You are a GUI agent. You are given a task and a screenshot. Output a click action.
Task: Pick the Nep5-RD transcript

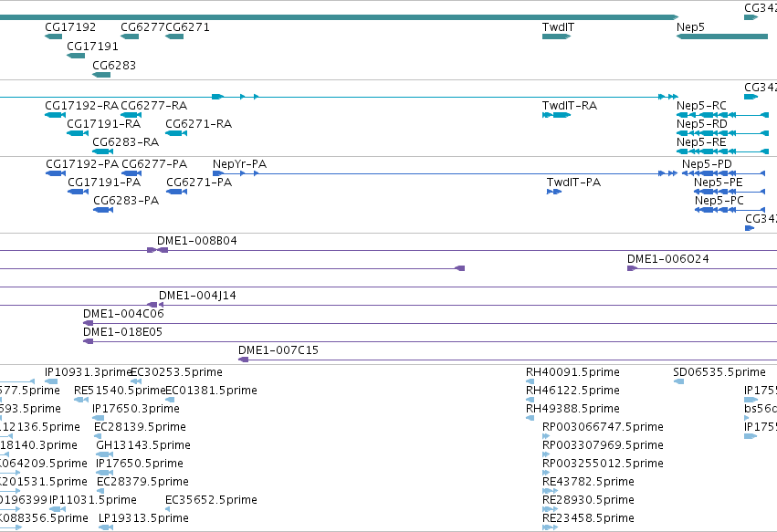tap(722, 133)
